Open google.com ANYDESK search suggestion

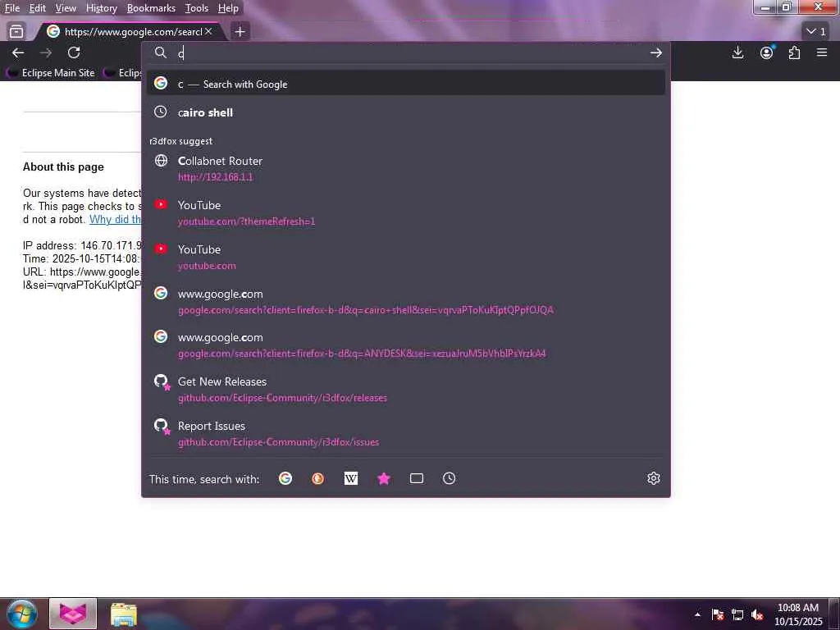click(x=405, y=345)
